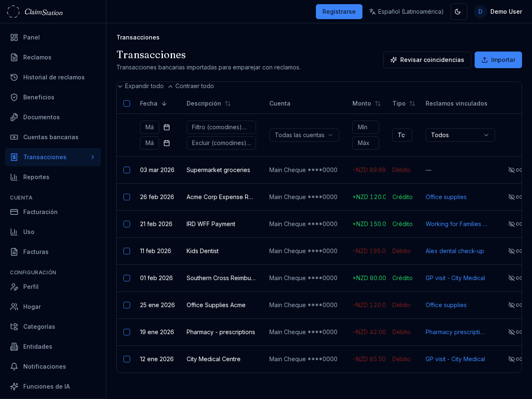The width and height of the screenshot is (532, 399).
Task: Open the Demo User avatar
Action: (x=480, y=12)
